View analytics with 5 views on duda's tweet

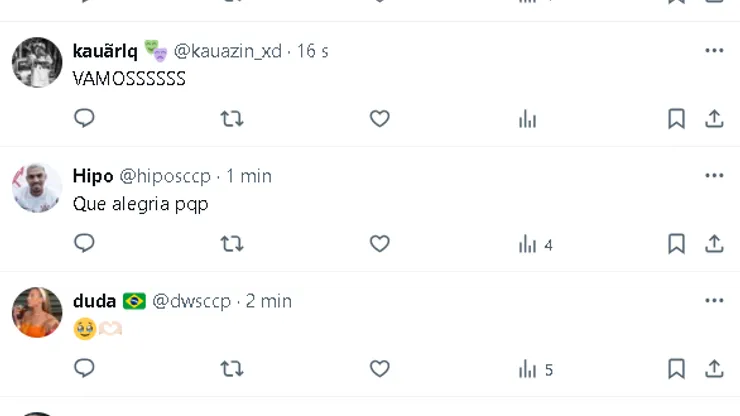tap(535, 370)
